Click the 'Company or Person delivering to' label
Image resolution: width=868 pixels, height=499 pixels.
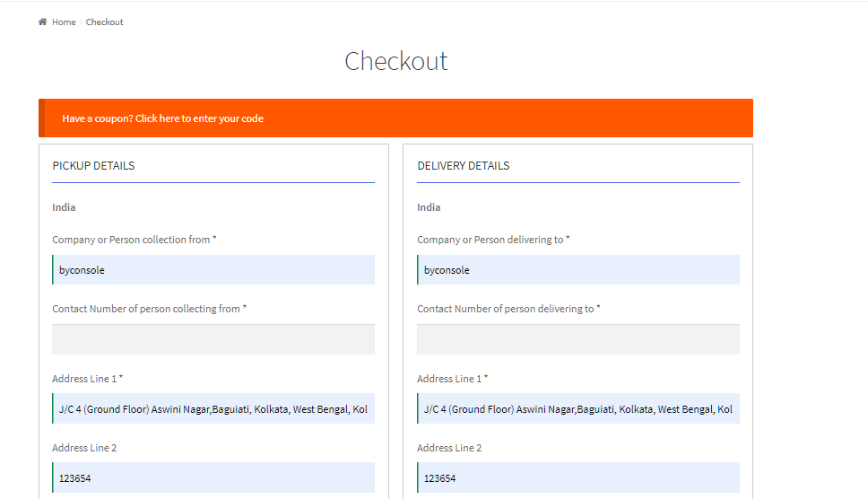point(493,240)
